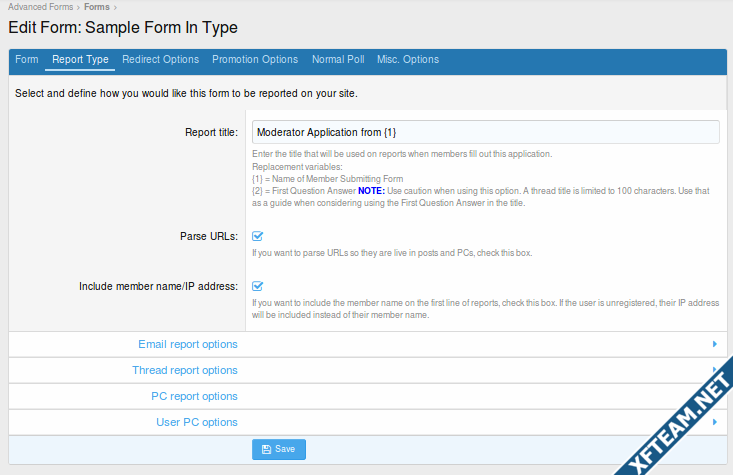Open the Misc. Options tab

point(408,60)
